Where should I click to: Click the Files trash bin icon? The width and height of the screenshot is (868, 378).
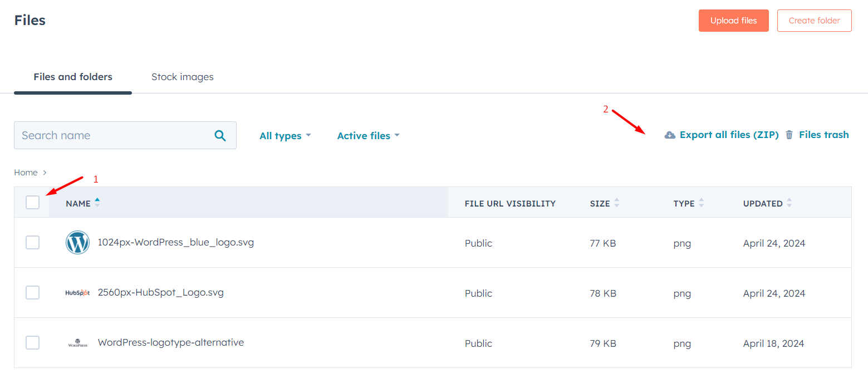789,135
